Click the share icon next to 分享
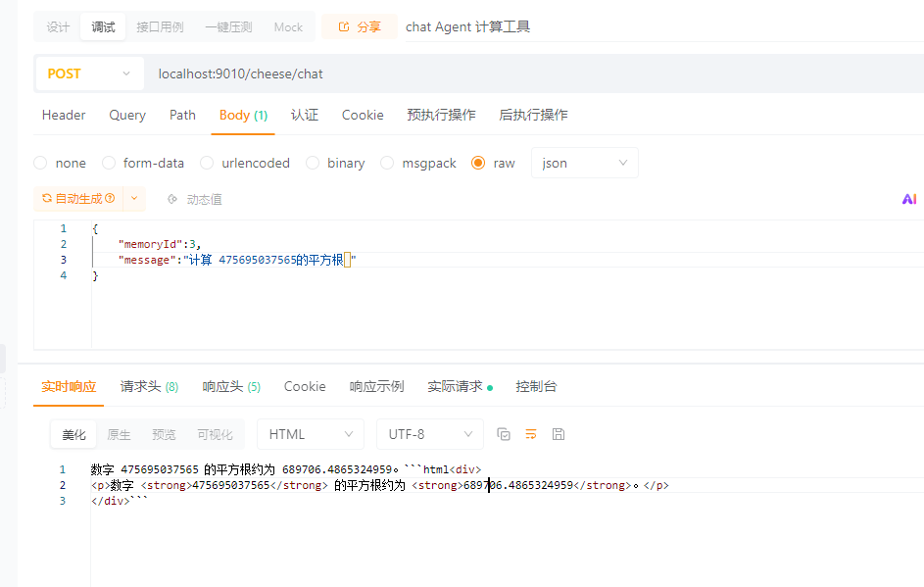 [344, 26]
